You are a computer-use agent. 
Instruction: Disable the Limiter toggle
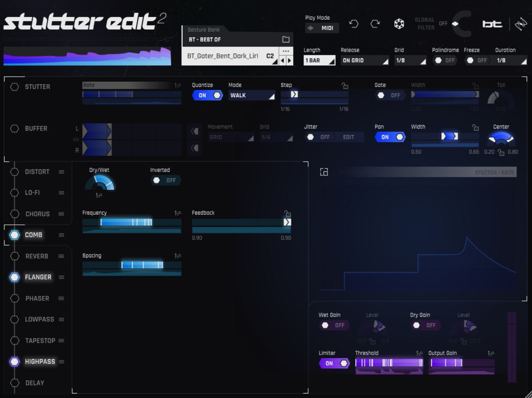[334, 363]
